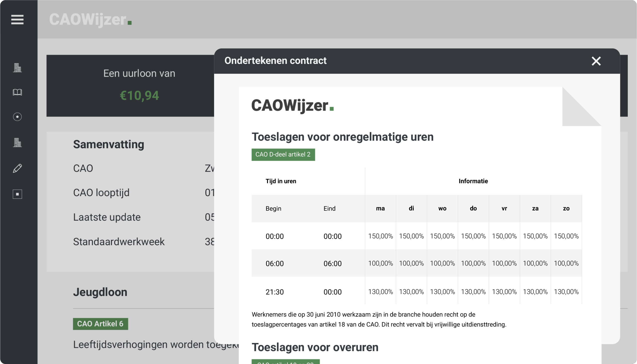Click the Eind column header

click(329, 208)
